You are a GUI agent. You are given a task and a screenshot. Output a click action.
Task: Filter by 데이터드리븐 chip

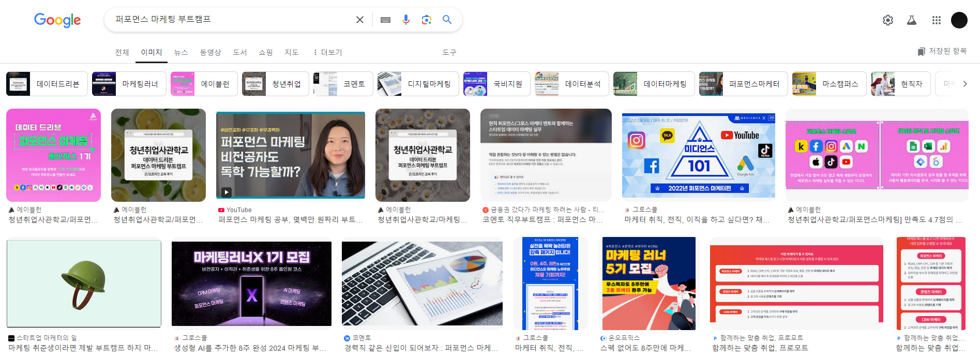pyautogui.click(x=47, y=84)
